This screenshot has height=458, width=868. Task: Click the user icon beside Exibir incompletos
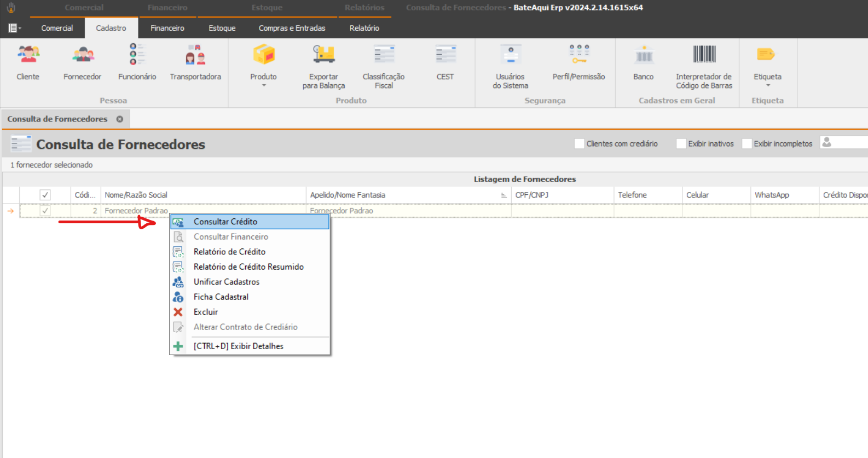(x=827, y=143)
